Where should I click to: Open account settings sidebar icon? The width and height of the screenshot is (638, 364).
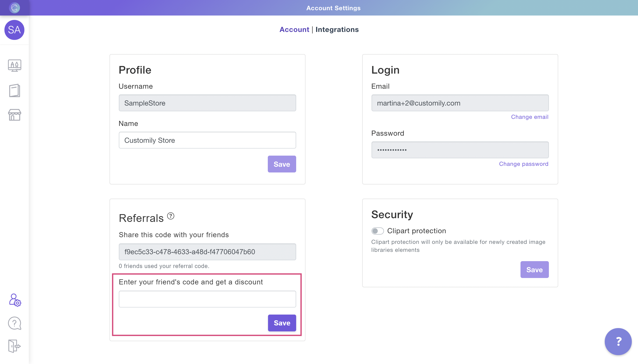point(15,300)
